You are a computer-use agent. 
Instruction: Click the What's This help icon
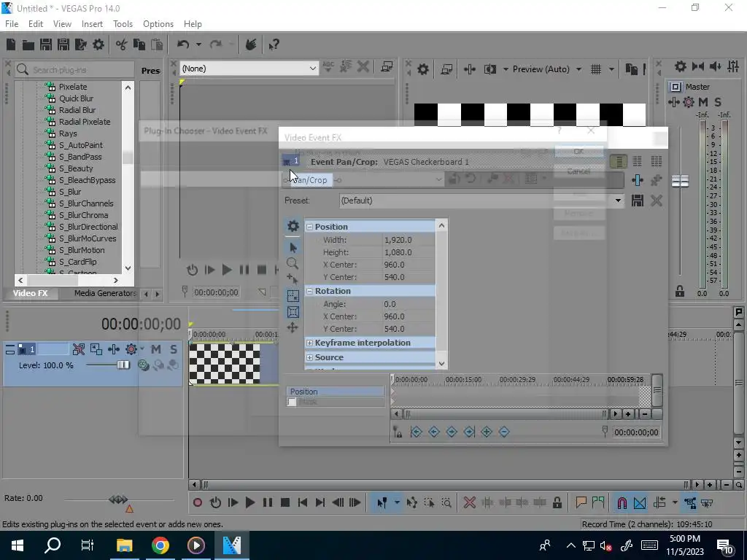(x=274, y=44)
